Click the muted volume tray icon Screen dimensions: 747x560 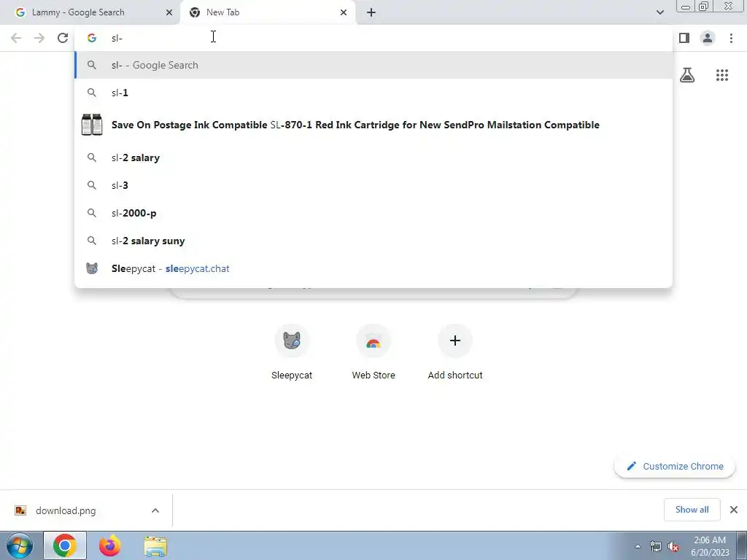click(673, 546)
